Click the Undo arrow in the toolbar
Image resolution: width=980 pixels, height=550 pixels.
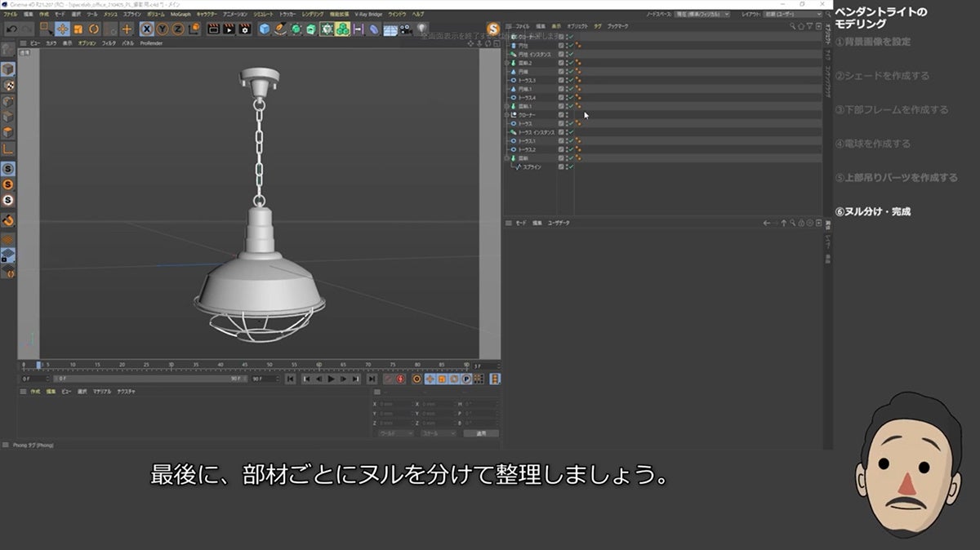tap(11, 29)
